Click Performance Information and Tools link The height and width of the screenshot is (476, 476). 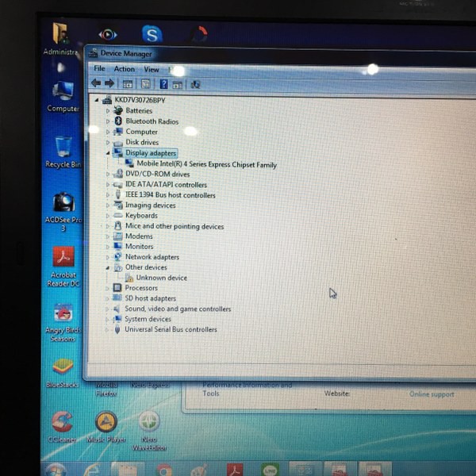(x=247, y=390)
